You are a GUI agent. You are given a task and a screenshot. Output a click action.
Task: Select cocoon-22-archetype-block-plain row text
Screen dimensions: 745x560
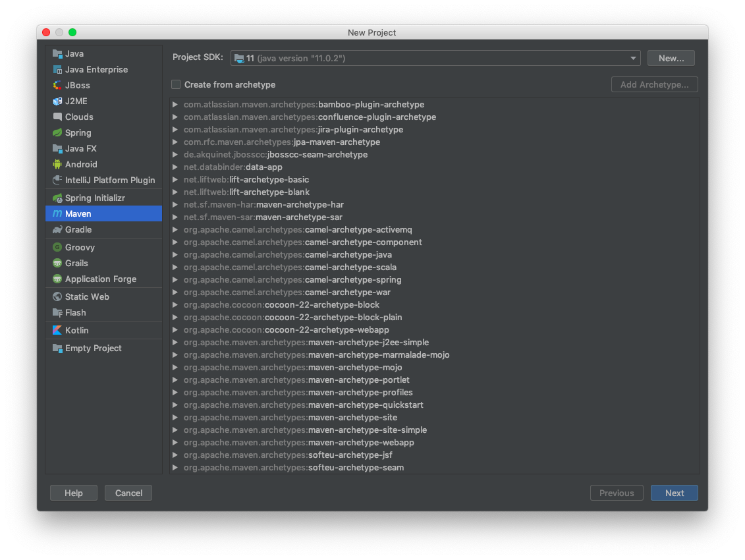[x=292, y=318]
